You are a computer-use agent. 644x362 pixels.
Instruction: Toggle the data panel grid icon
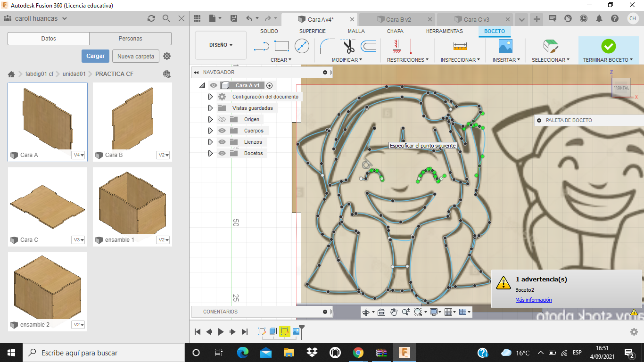197,18
